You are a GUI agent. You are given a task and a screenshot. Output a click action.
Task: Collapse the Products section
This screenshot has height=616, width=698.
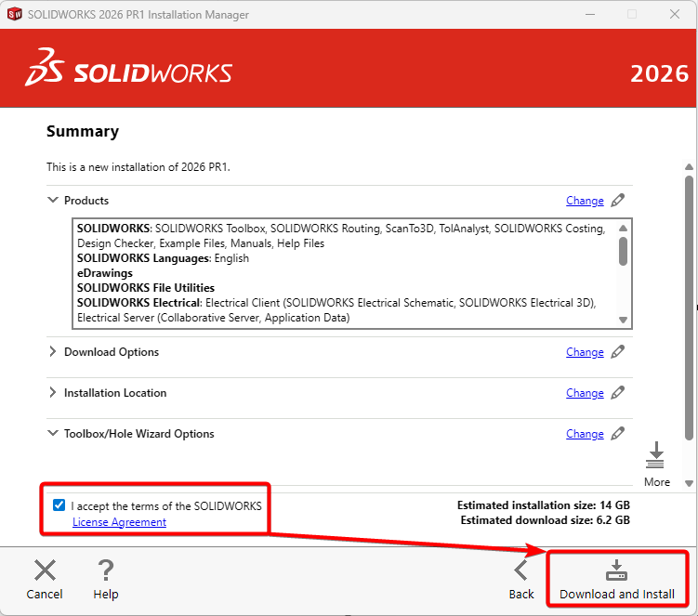(x=52, y=201)
